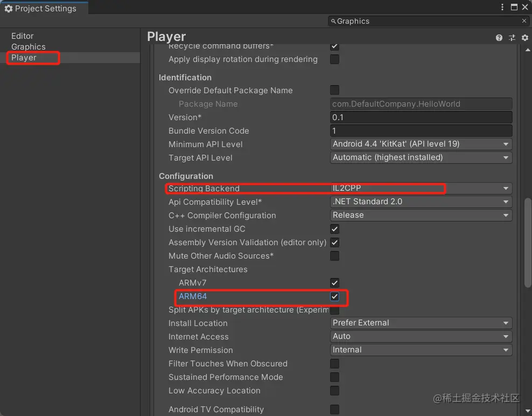Enable Low Accuracy Location

point(334,391)
